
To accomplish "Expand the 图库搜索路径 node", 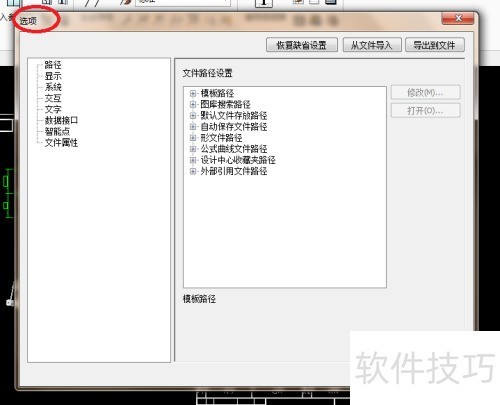I will tap(193, 104).
